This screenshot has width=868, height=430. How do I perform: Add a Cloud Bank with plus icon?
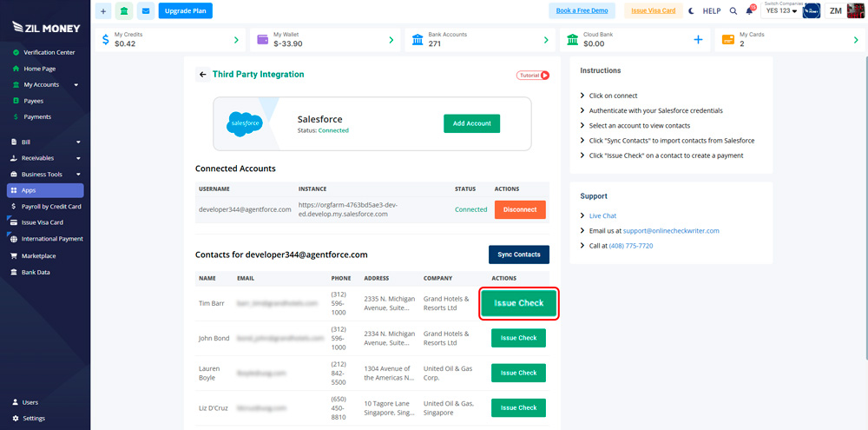698,40
